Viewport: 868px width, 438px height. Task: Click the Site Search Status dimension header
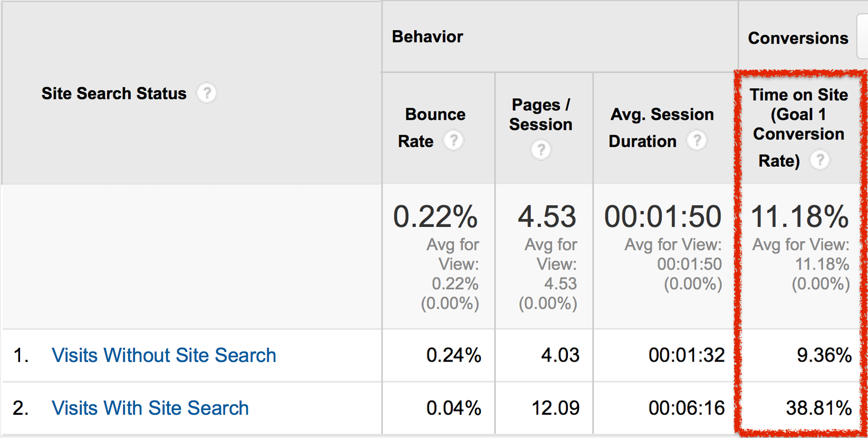coord(114,93)
